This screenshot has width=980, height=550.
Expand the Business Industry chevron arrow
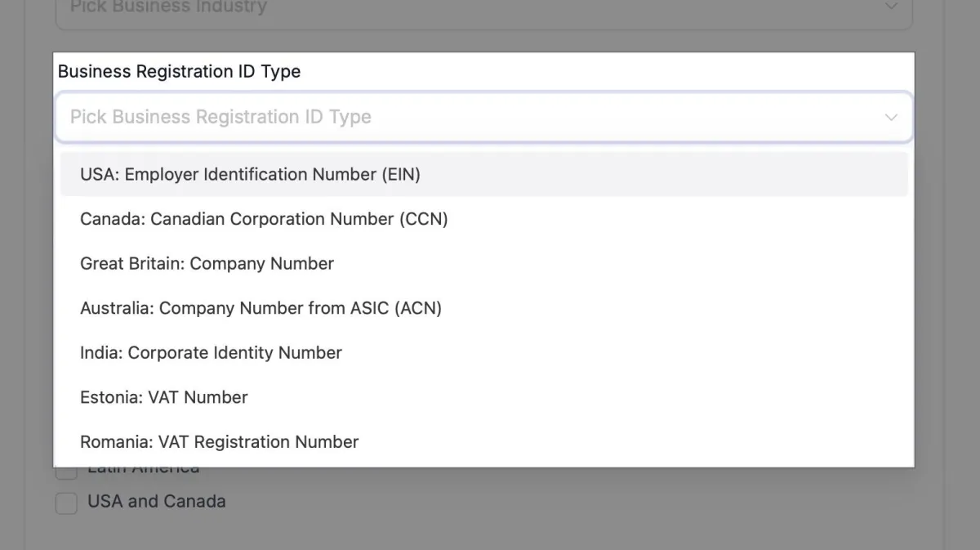tap(891, 7)
